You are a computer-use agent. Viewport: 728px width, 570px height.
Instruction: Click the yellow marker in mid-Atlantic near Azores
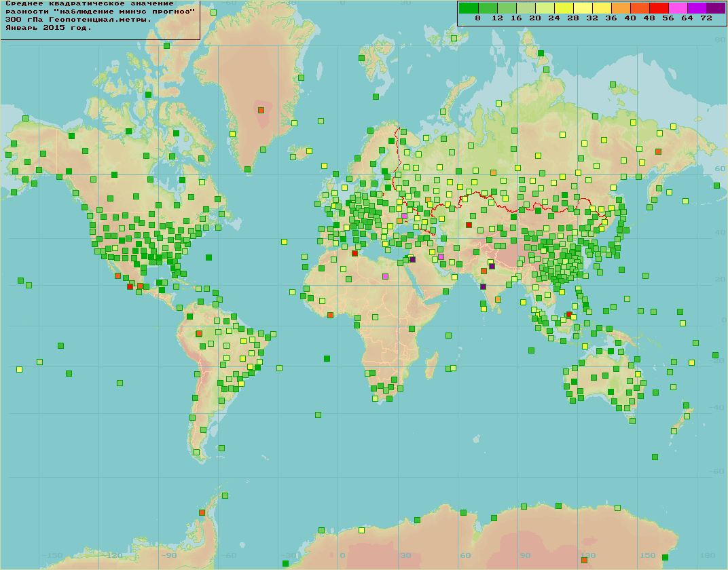point(284,242)
